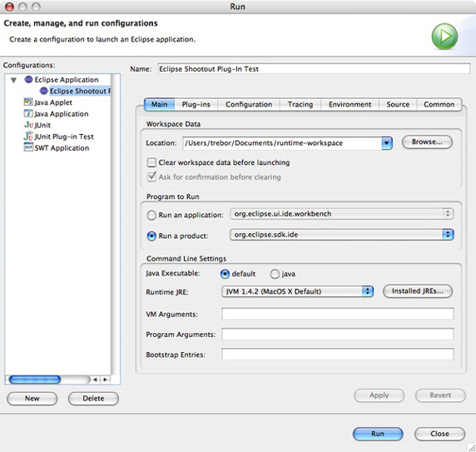Image resolution: width=476 pixels, height=452 pixels.
Task: Delete the selected configuration
Action: pyautogui.click(x=93, y=398)
